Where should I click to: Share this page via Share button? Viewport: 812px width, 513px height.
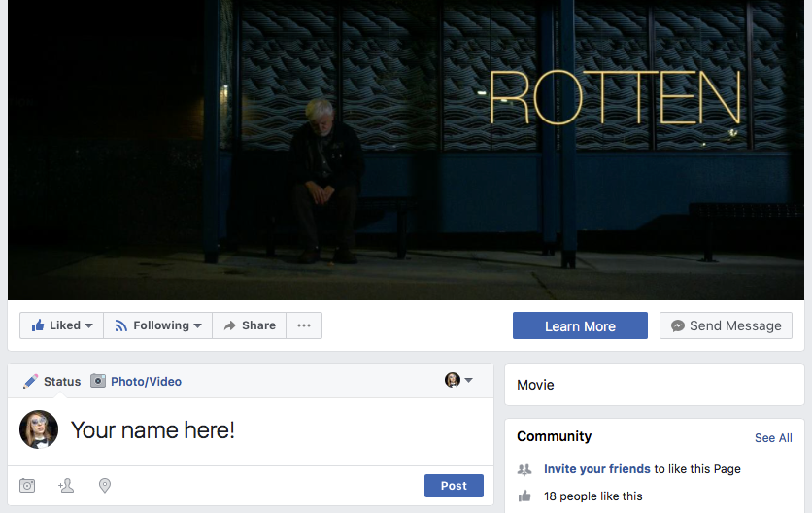pos(249,325)
